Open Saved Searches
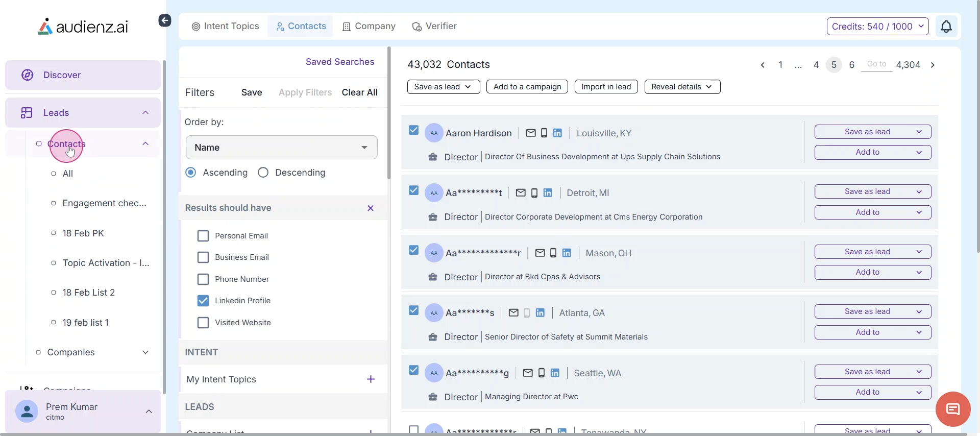Screen dimensions: 980x436 340,62
